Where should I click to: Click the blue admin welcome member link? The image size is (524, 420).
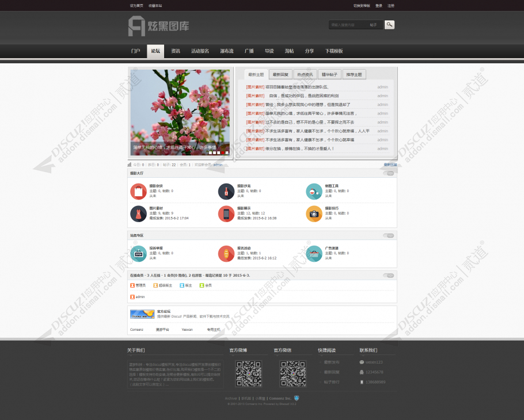click(x=218, y=165)
